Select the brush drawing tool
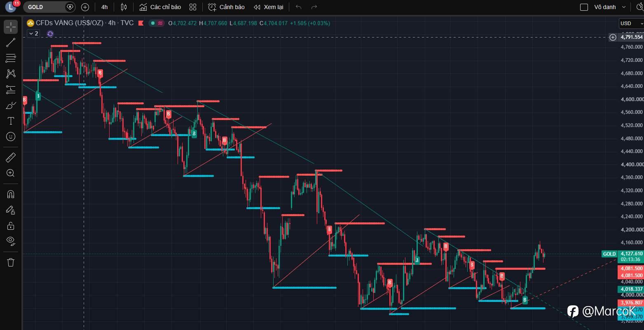The width and height of the screenshot is (644, 330). click(11, 105)
